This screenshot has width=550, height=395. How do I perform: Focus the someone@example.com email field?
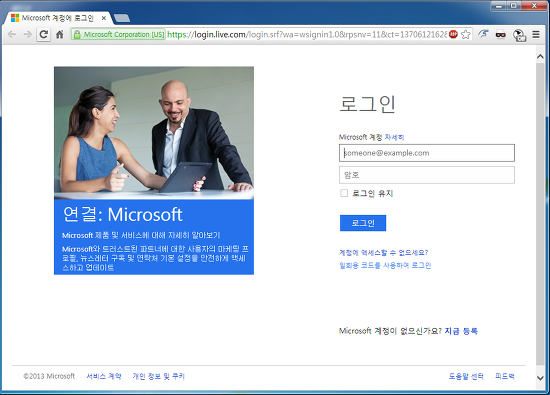(x=427, y=153)
